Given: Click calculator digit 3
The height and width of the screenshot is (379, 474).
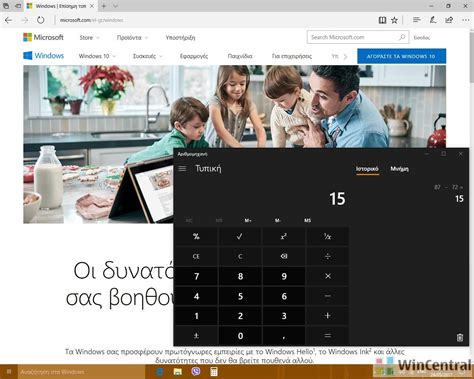Looking at the screenshot, I should tap(283, 316).
